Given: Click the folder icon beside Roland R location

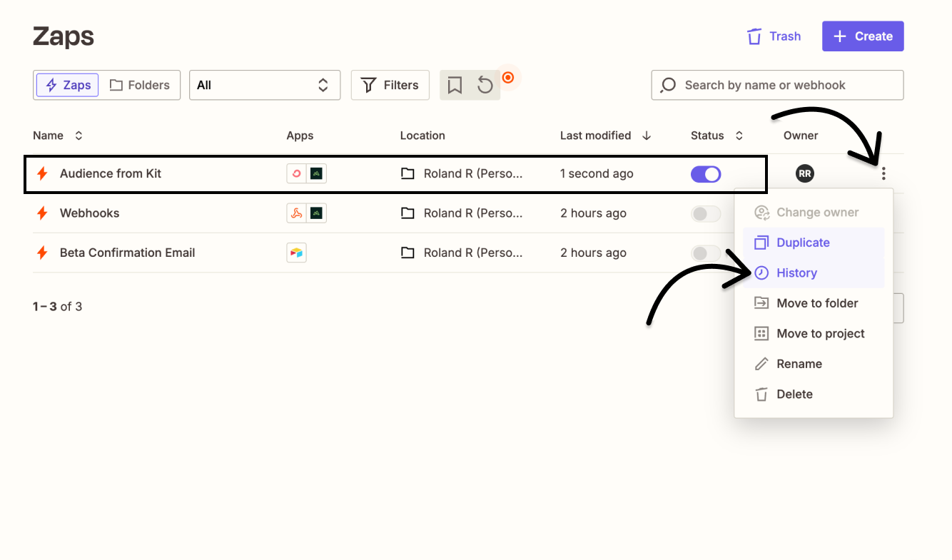Looking at the screenshot, I should point(407,173).
